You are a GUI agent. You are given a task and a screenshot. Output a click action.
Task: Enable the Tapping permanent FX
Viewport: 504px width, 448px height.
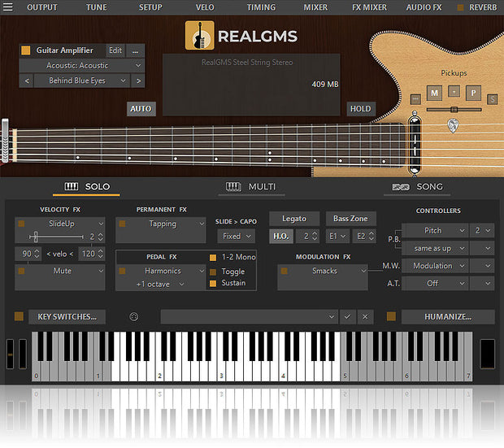123,224
